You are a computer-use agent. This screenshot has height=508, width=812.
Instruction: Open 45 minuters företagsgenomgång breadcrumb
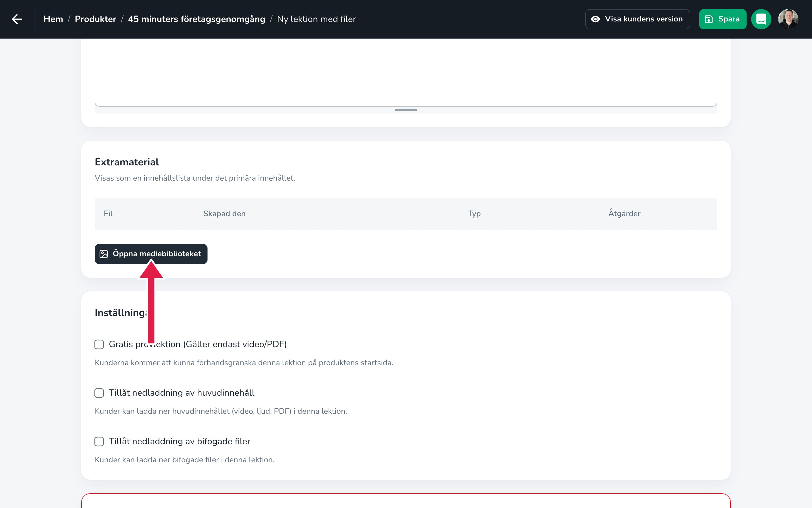(x=197, y=19)
